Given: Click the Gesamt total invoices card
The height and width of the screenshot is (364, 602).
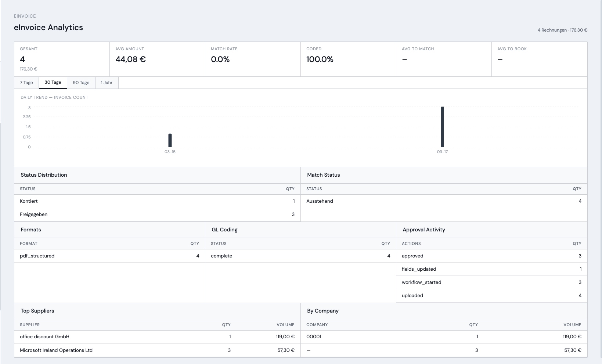Looking at the screenshot, I should click(62, 59).
